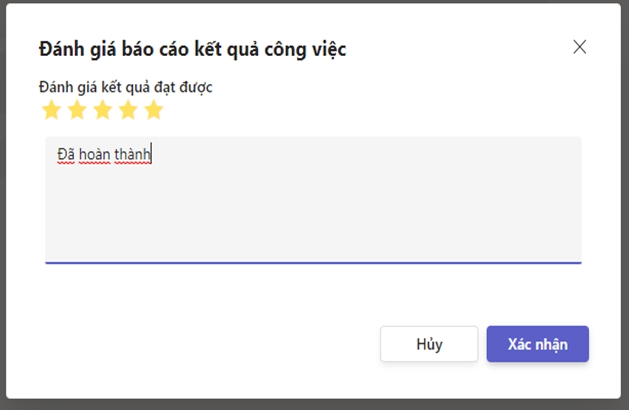Image resolution: width=629 pixels, height=410 pixels.
Task: Close the dialog with X icon
Action: (579, 47)
